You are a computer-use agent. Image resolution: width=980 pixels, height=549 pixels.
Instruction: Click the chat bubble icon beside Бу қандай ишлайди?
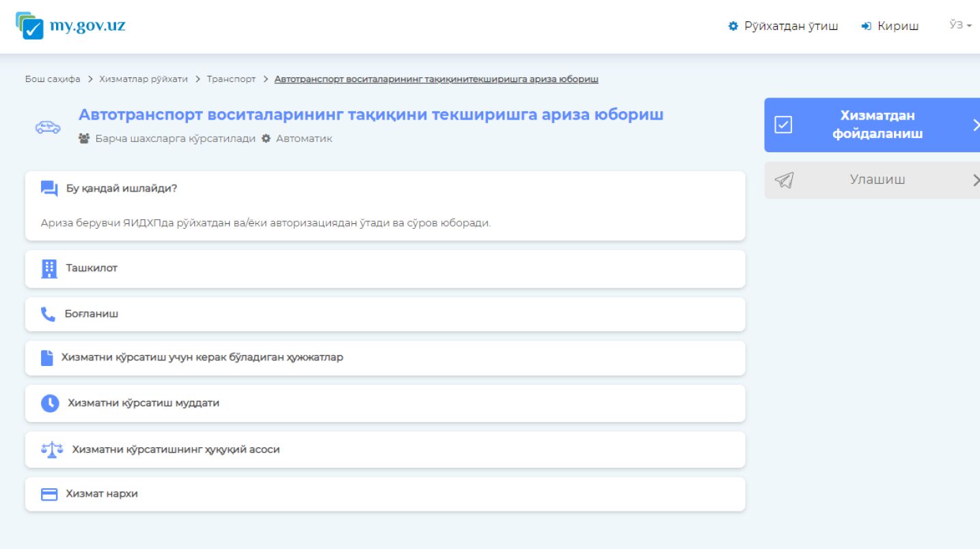tap(49, 188)
